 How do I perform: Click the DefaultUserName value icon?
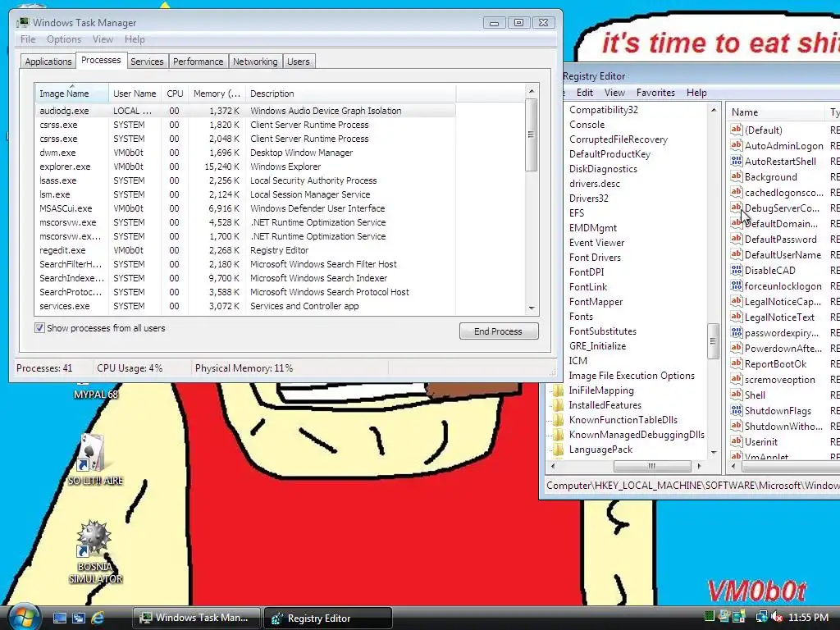click(x=737, y=254)
